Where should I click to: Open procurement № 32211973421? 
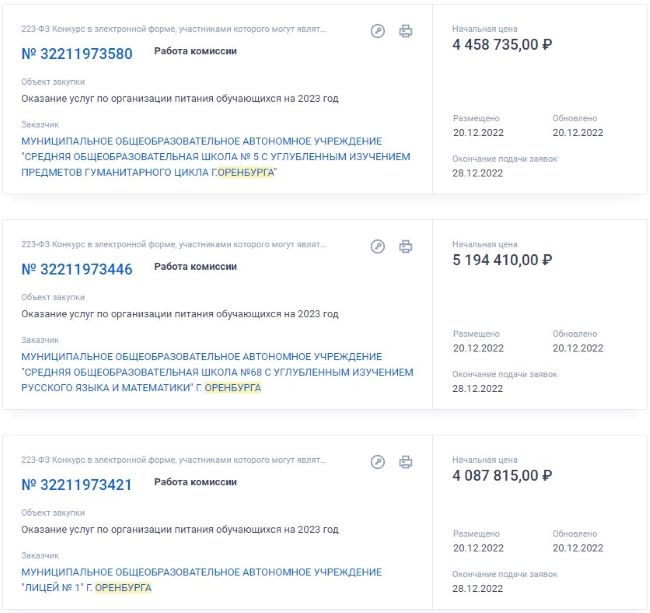77,485
